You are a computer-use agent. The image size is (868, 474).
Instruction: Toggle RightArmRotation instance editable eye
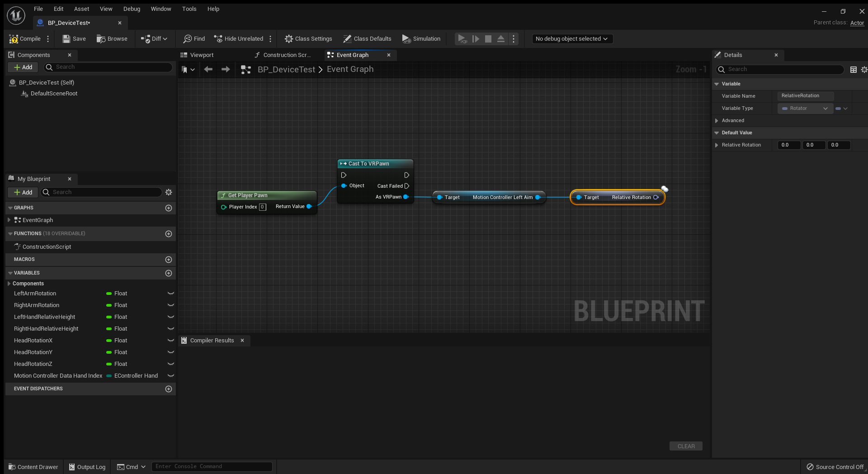pyautogui.click(x=171, y=305)
